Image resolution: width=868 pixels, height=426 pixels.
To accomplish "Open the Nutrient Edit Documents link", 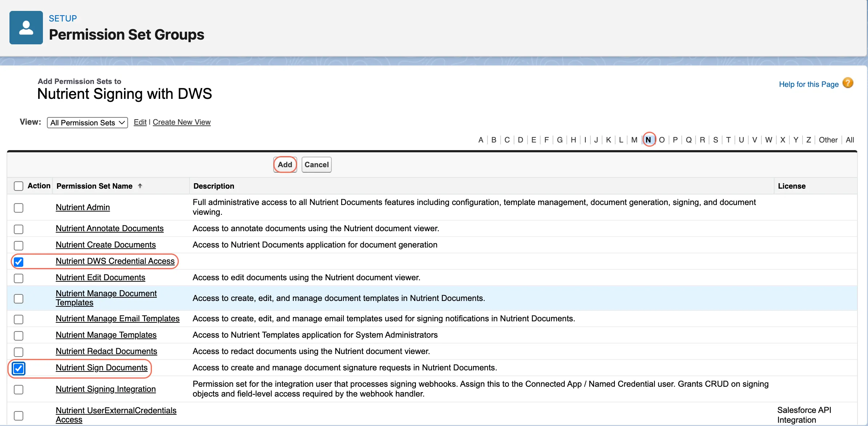I will pos(100,277).
